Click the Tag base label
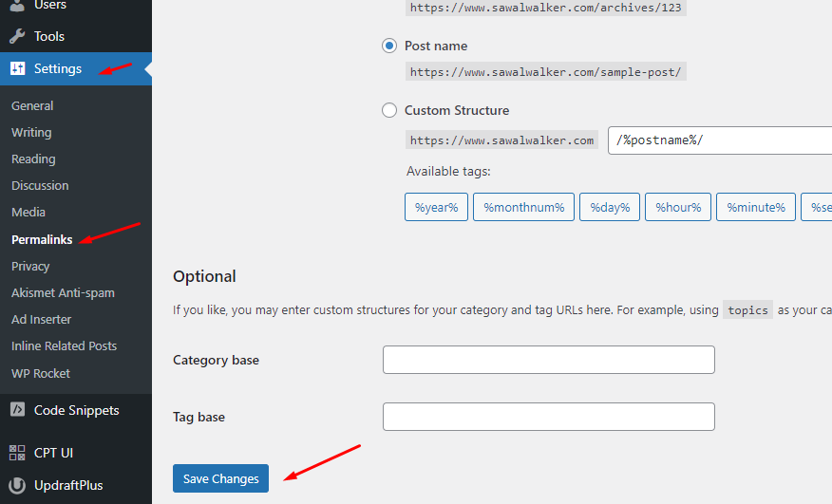 coord(199,417)
